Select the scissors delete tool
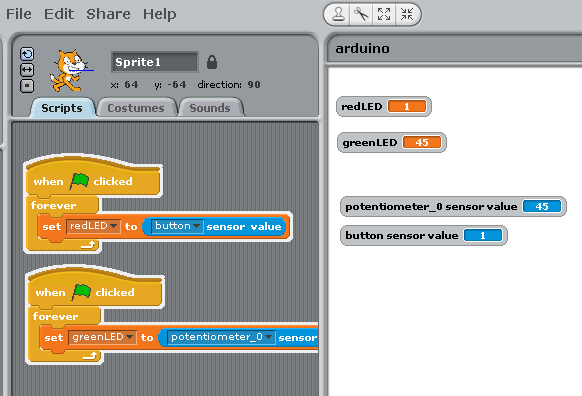This screenshot has height=396, width=582. (361, 15)
